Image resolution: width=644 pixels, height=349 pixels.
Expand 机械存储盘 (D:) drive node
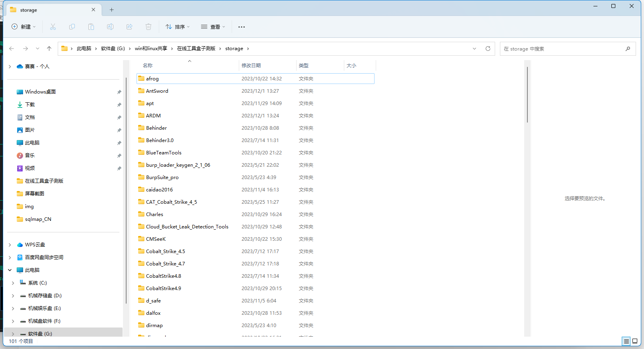(x=13, y=296)
